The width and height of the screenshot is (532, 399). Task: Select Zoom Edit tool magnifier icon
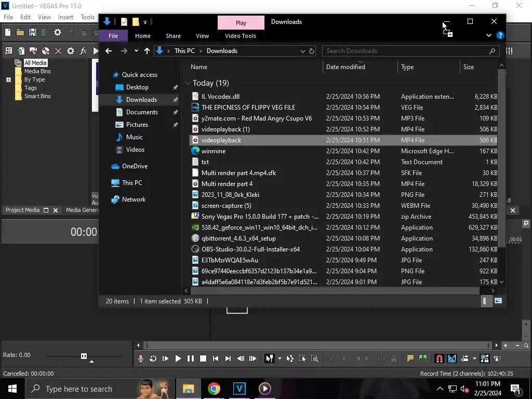314,358
